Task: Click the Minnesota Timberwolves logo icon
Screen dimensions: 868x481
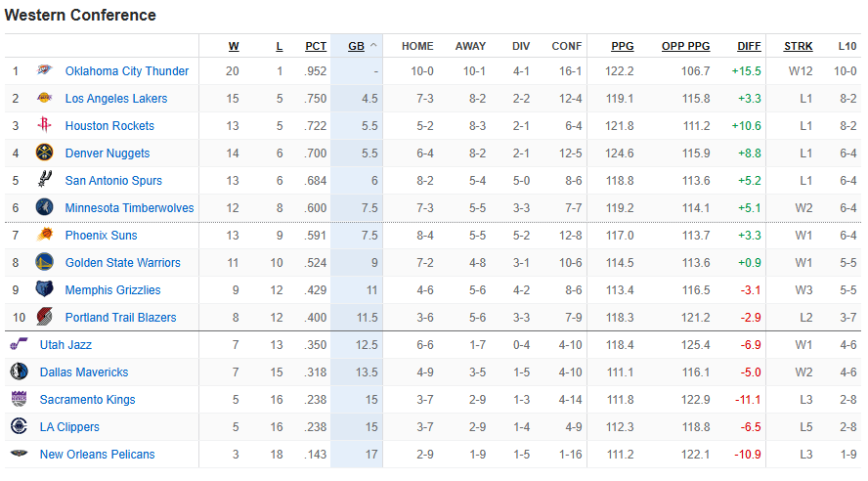Action: (44, 208)
